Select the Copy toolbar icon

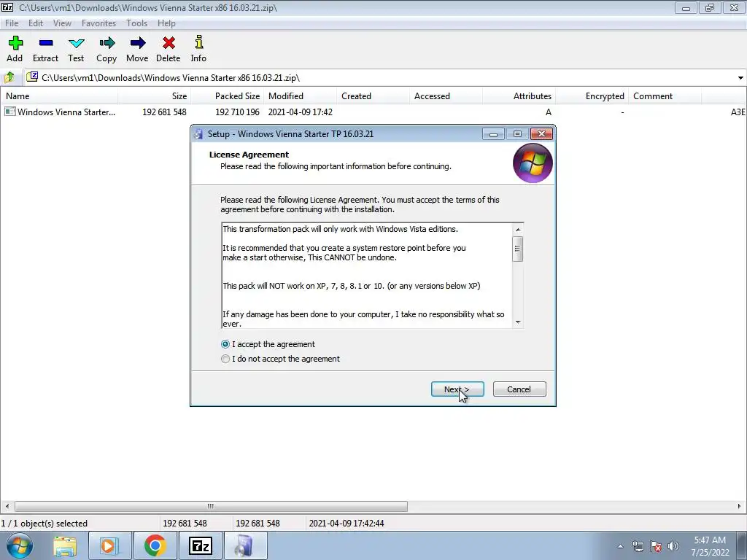(x=107, y=43)
